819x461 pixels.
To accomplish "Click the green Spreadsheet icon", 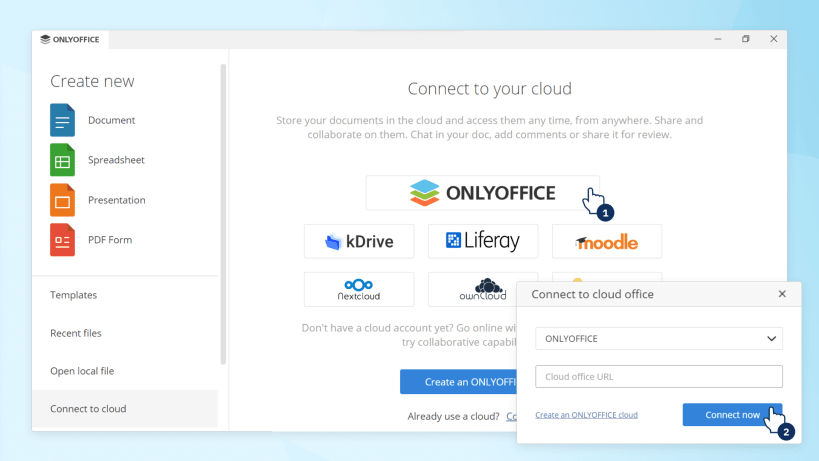I will click(x=62, y=160).
